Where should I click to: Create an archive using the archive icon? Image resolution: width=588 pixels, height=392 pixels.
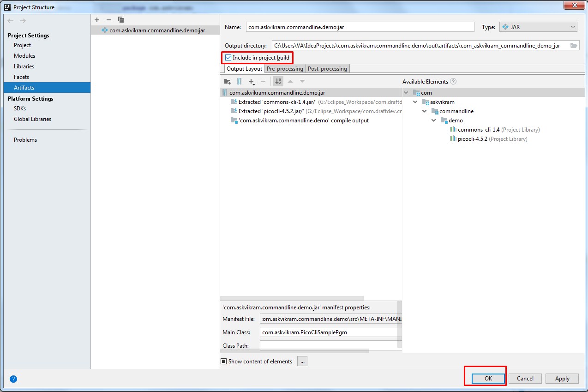point(238,81)
